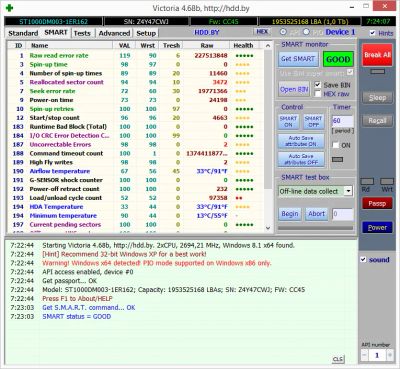400x369 pixels.
Task: Open the Tests tab
Action: (82, 33)
